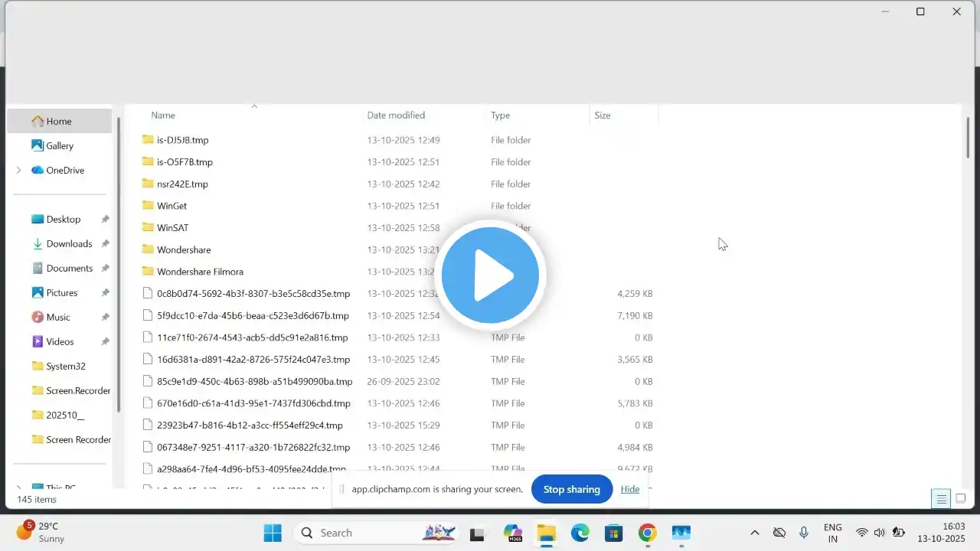This screenshot has width=980, height=551.
Task: Hide the screen sharing notification bar
Action: (x=630, y=489)
